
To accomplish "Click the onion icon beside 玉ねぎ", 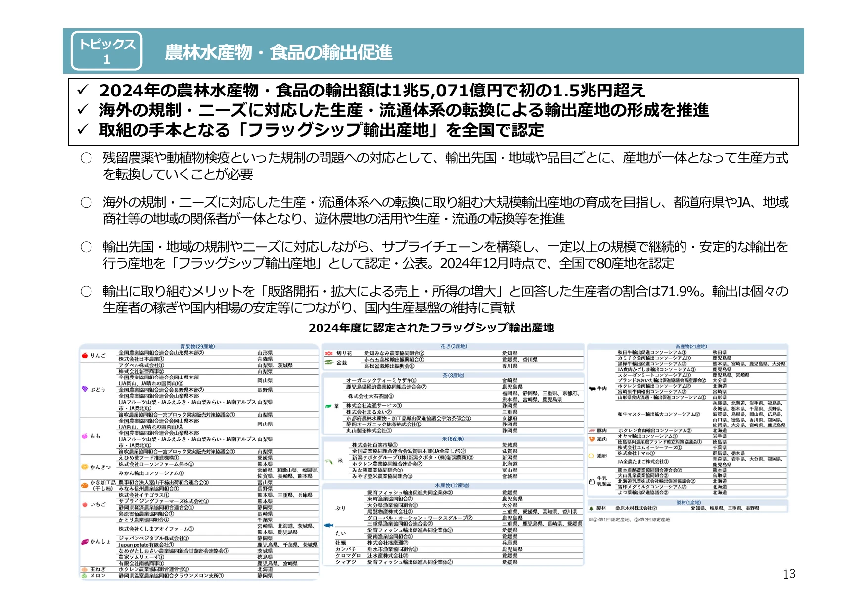I will 85,569.
